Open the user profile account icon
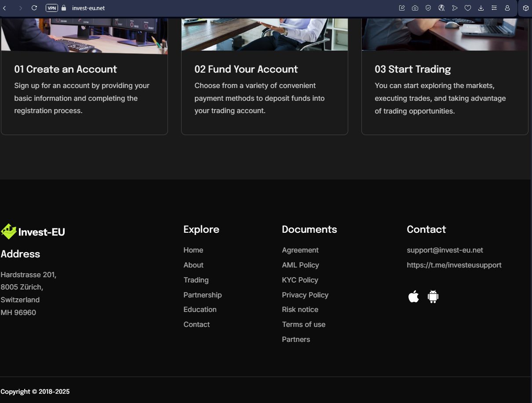This screenshot has height=403, width=532. 507,8
